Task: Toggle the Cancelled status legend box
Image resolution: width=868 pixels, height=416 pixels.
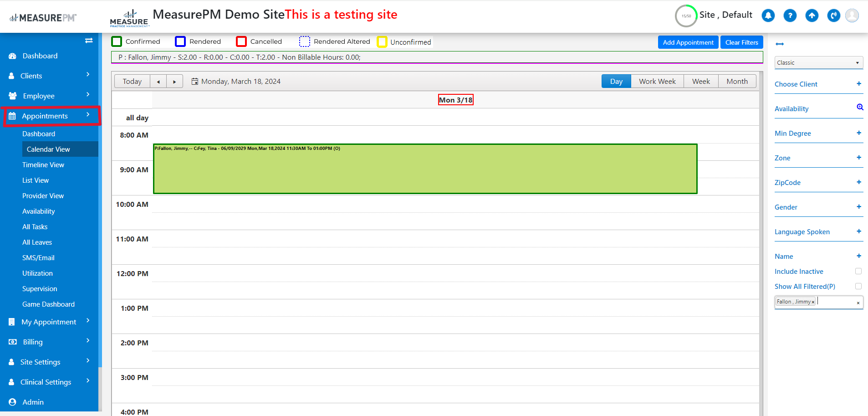Action: tap(241, 41)
